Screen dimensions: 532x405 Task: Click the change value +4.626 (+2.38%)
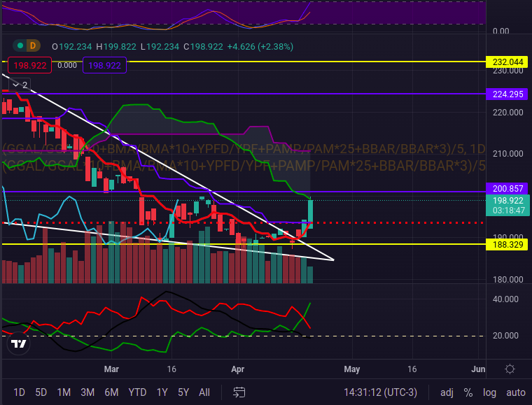point(260,46)
